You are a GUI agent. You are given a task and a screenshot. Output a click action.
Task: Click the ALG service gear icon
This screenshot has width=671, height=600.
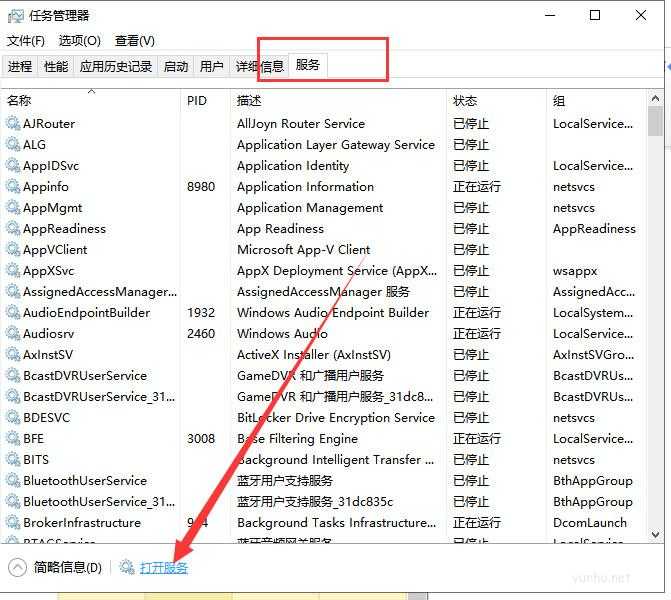coord(13,145)
